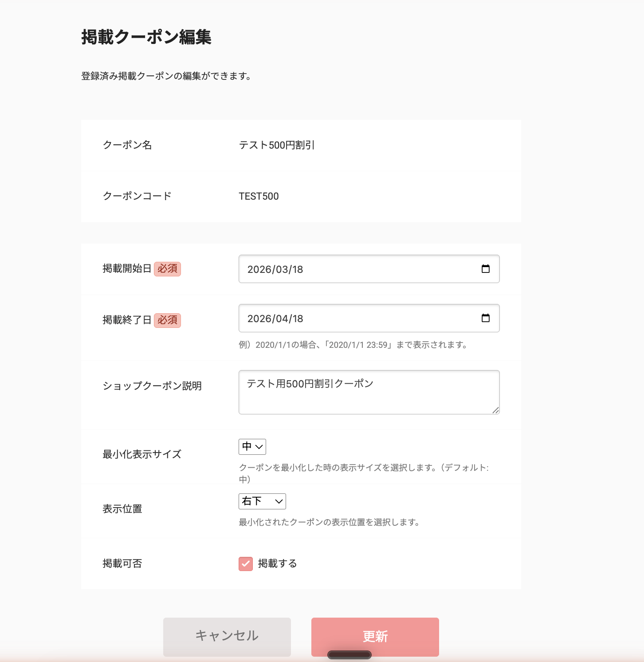Expand the display size selector chevron

pos(259,447)
